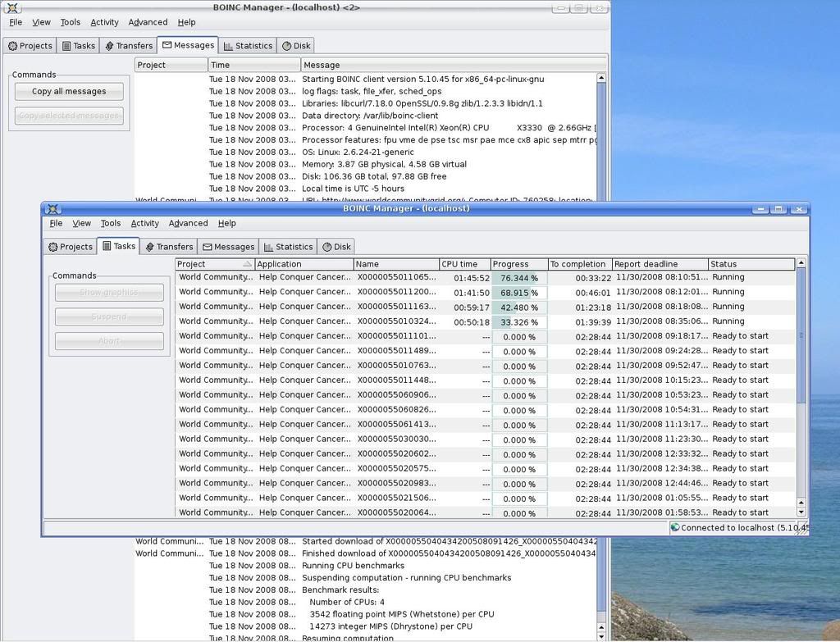Click the Disk pie icon in the rear <2> window
Screen dimensions: 840x642
[x=286, y=46]
